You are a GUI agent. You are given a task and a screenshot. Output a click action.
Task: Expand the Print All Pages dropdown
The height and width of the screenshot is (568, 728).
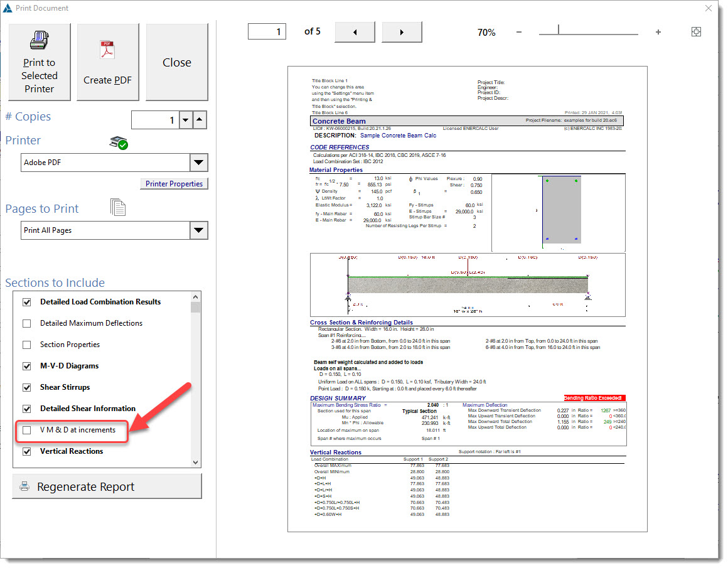pos(198,230)
